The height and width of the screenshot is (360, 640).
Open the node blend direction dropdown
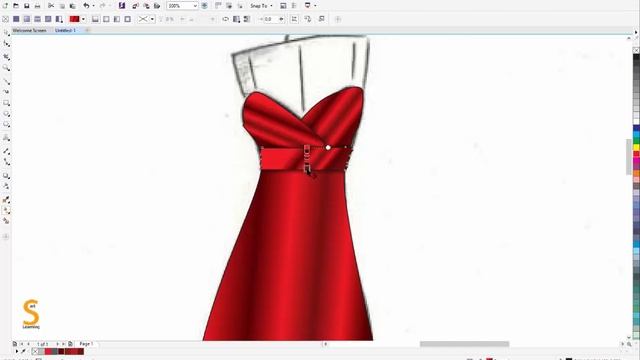[146, 19]
